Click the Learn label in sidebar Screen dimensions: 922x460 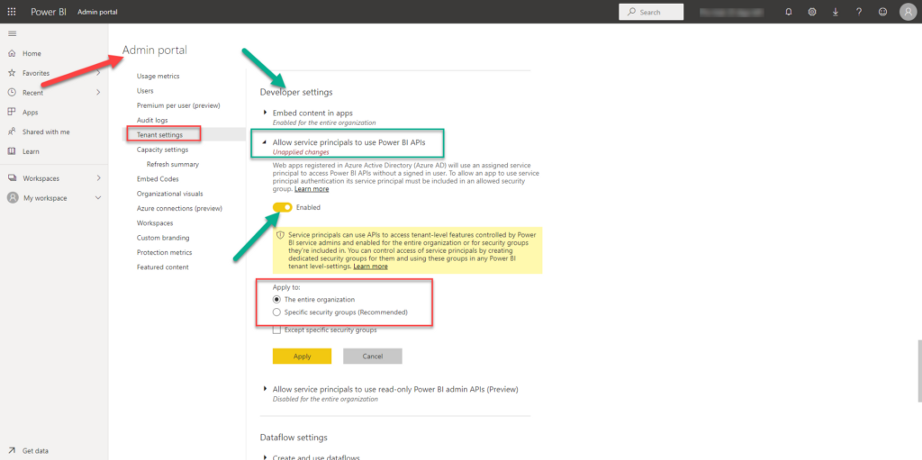pos(31,151)
